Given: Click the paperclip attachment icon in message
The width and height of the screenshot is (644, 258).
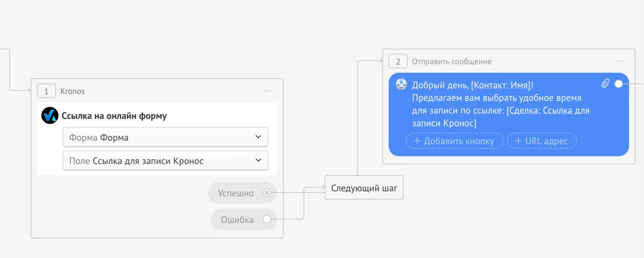Looking at the screenshot, I should [x=605, y=83].
